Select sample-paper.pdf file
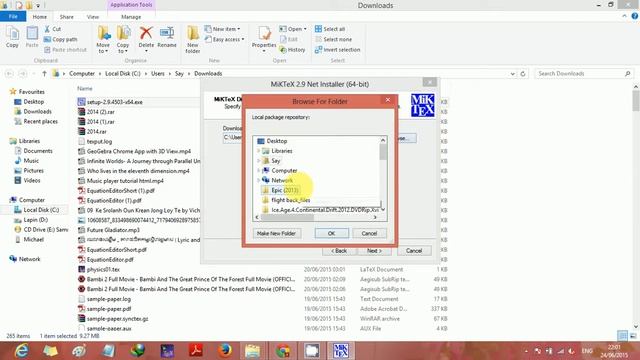The image size is (640, 360). point(109,309)
